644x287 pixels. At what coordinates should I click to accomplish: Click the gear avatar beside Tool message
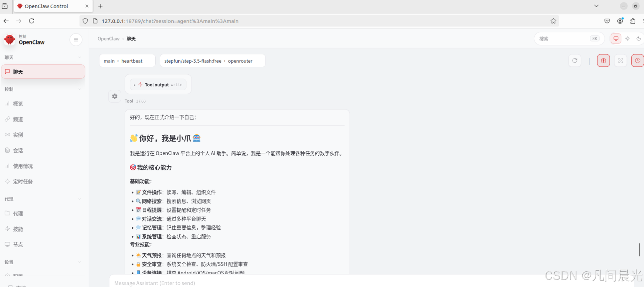click(x=115, y=96)
